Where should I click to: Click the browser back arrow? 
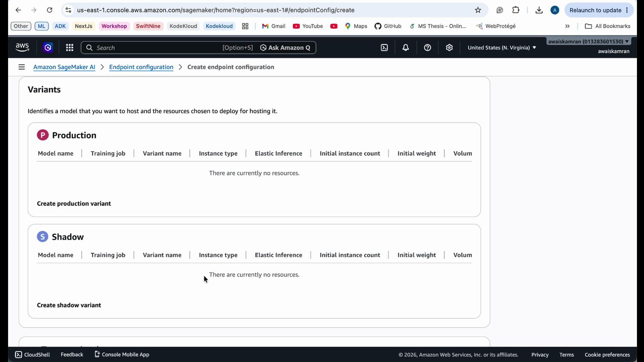click(x=18, y=10)
